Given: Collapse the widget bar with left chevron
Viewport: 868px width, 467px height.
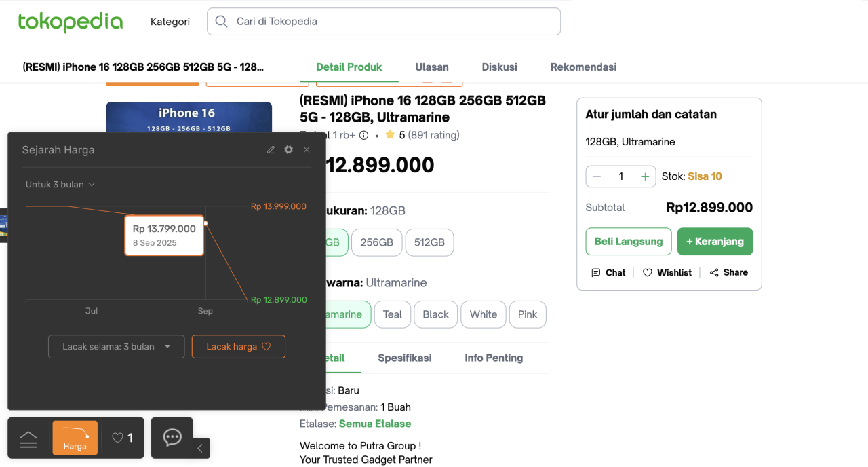Looking at the screenshot, I should tap(200, 448).
